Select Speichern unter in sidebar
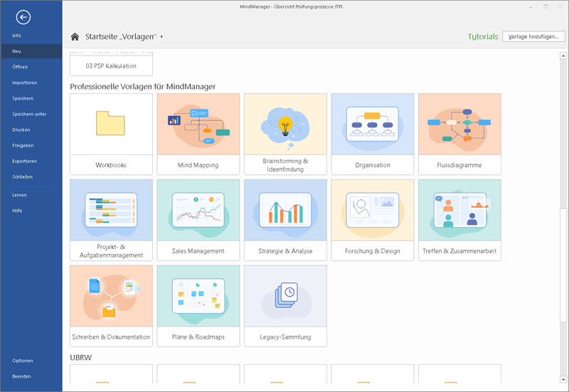The width and height of the screenshot is (569, 392). tap(29, 114)
